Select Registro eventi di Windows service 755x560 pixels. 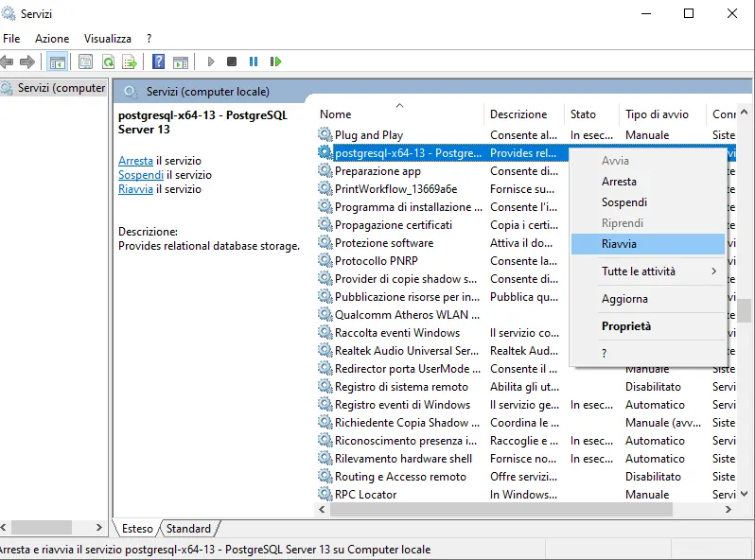click(402, 405)
